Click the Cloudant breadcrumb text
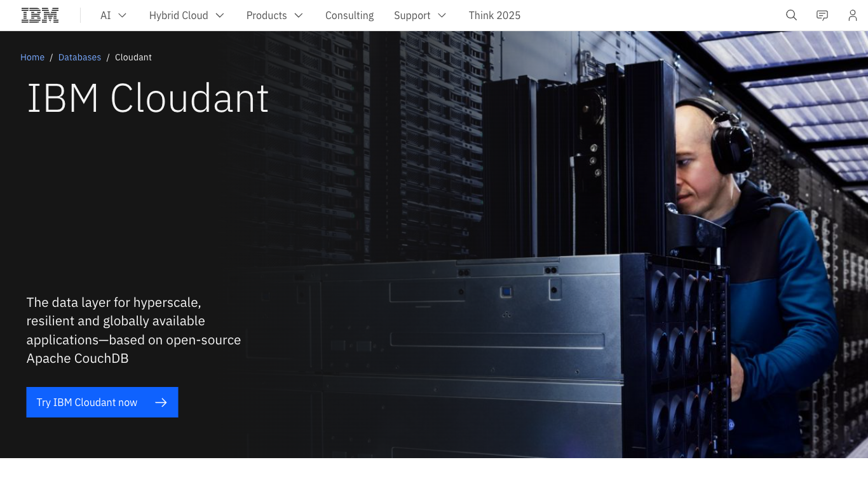This screenshot has height=488, width=868. pos(133,57)
